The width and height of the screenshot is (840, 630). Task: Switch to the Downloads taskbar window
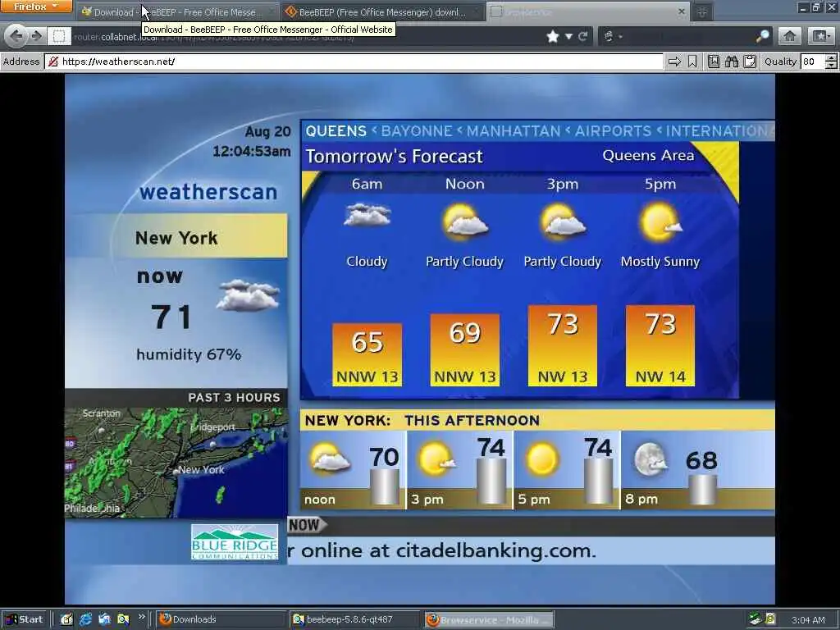click(221, 619)
